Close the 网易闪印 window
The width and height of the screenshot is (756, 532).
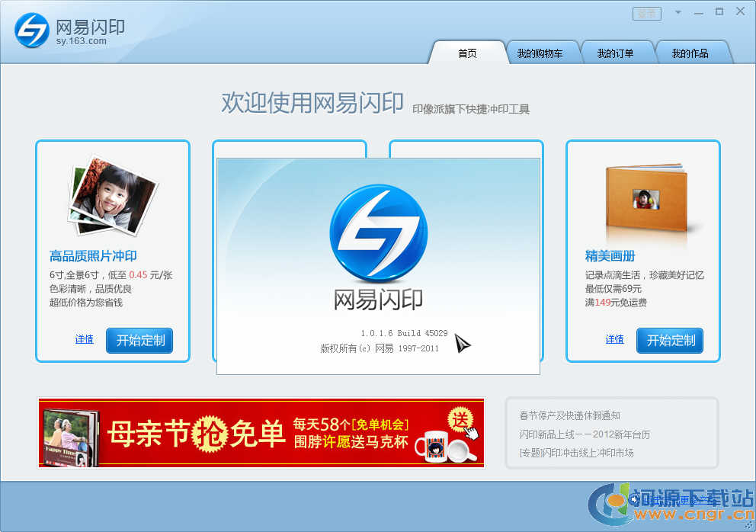[x=741, y=11]
